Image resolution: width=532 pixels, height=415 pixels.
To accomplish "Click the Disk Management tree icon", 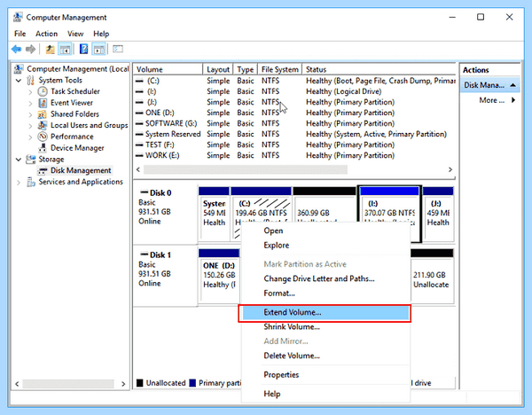I will tap(43, 170).
